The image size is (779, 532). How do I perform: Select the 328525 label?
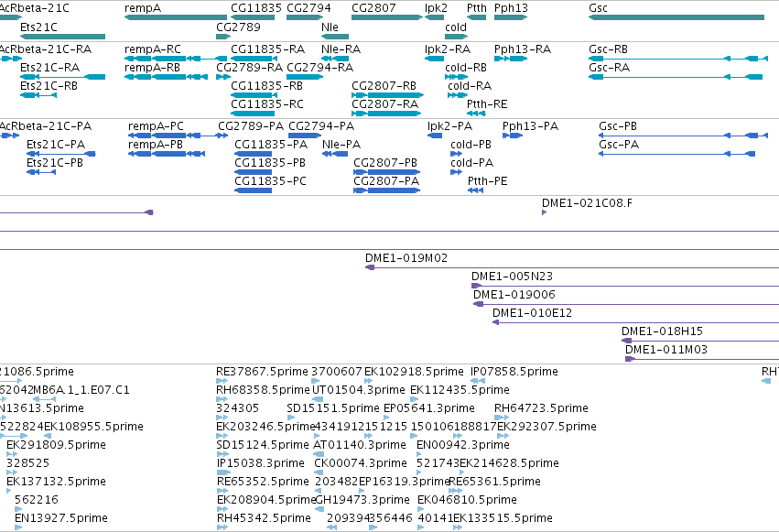pos(27,463)
